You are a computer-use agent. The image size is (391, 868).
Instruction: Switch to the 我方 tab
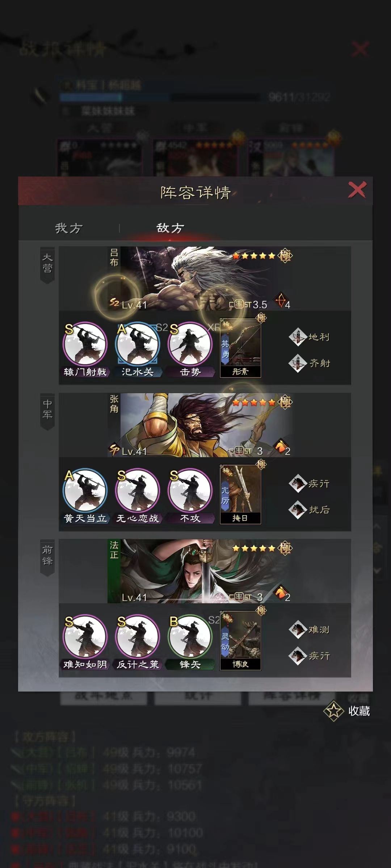tap(69, 228)
